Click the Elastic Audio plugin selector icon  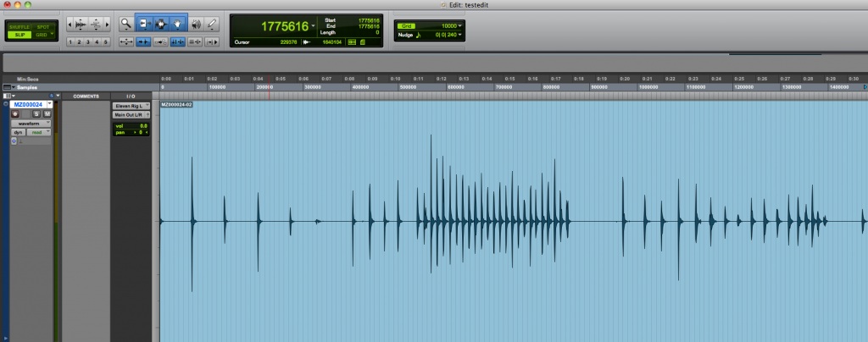click(x=14, y=141)
